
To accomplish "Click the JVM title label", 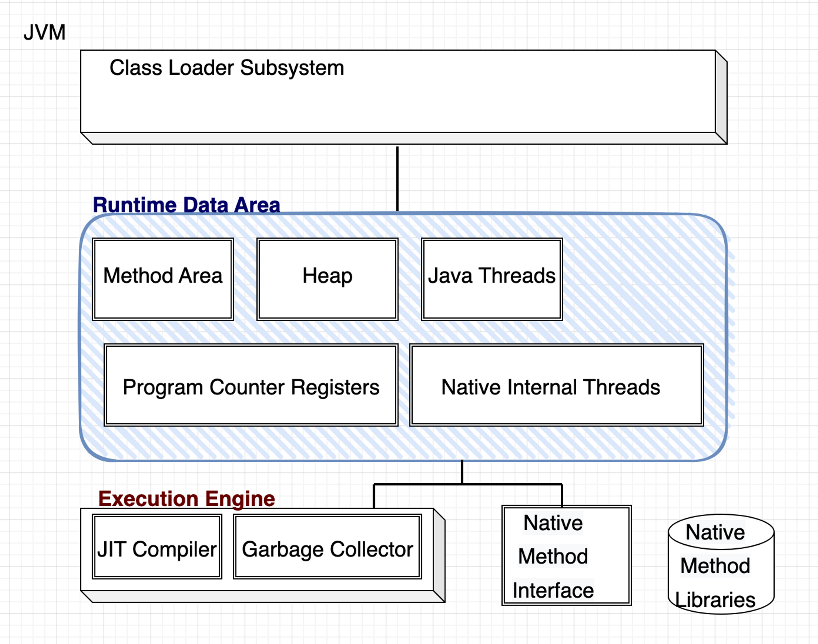I will 44,32.
